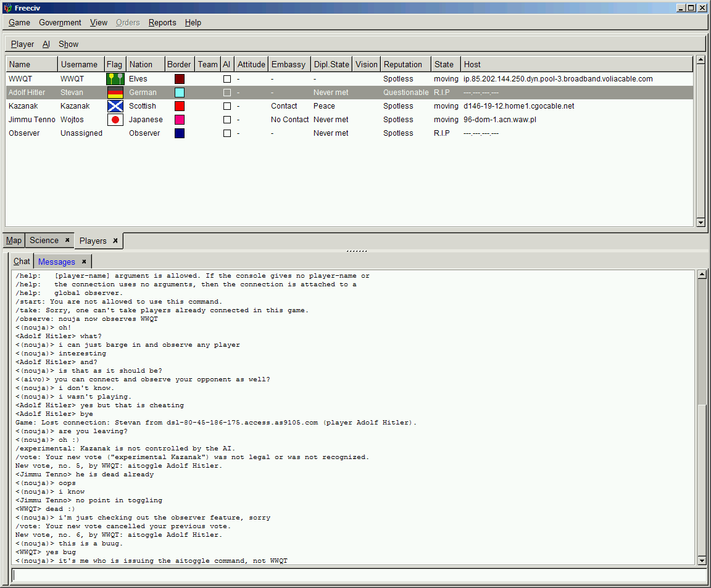Click the chat message input field

click(358, 575)
